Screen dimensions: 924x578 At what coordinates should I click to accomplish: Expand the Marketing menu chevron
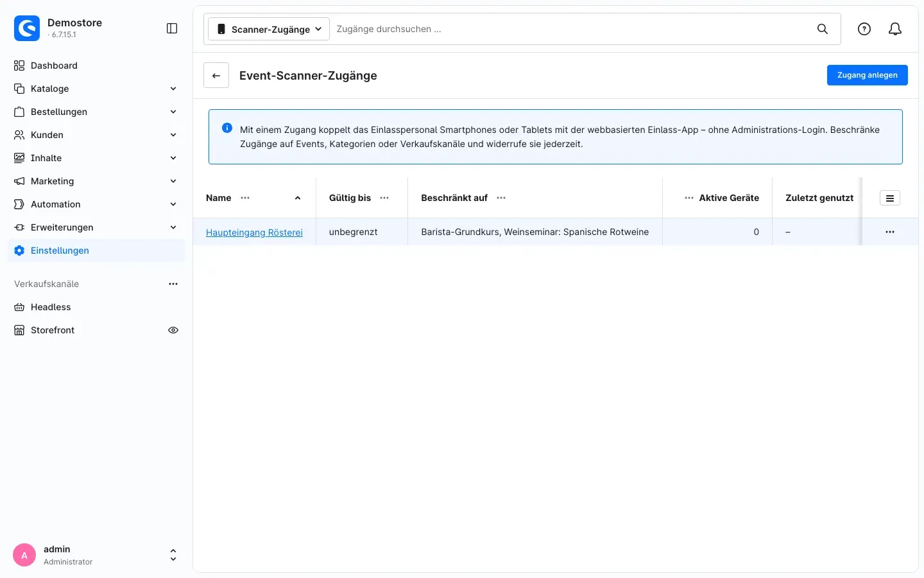point(173,181)
